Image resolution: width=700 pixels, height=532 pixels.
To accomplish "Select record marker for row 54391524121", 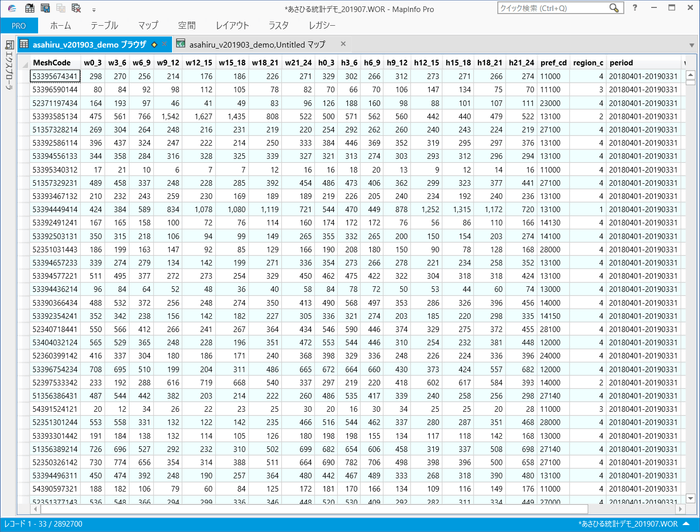I will pos(24,409).
